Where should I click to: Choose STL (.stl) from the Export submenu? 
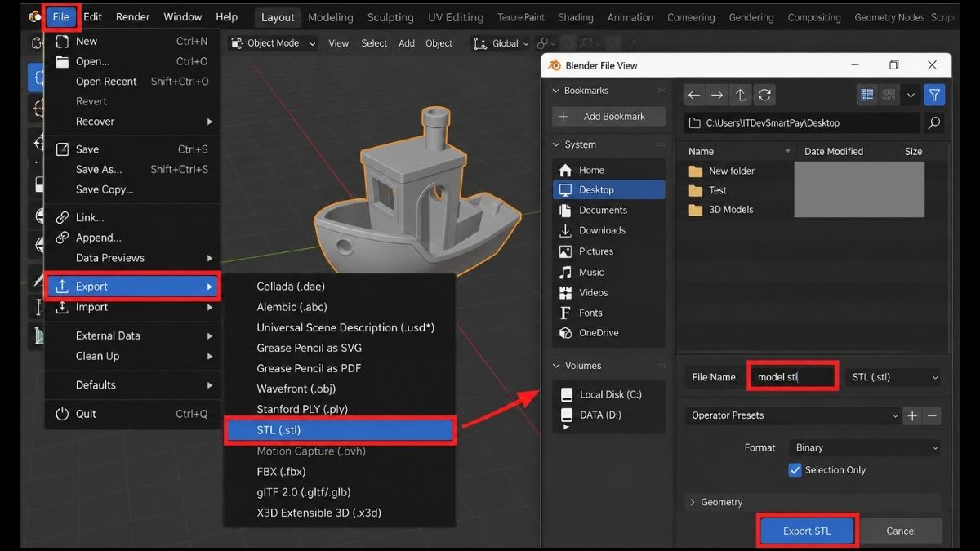339,430
